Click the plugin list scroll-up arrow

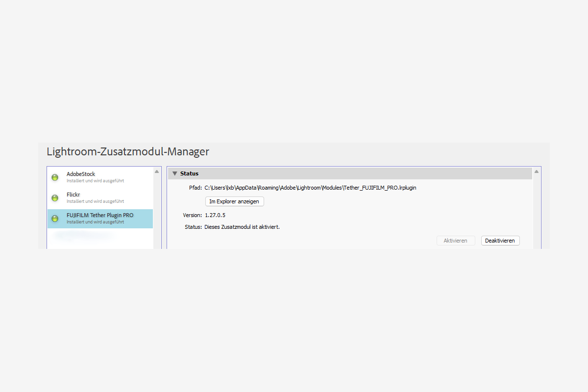(157, 171)
